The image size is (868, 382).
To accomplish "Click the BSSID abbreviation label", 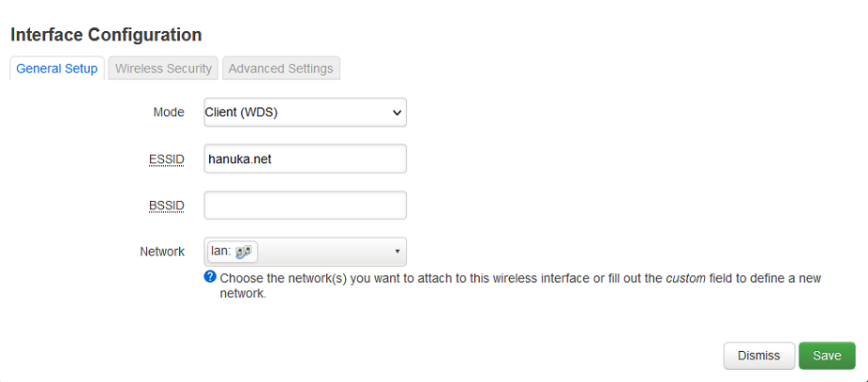I will [167, 206].
